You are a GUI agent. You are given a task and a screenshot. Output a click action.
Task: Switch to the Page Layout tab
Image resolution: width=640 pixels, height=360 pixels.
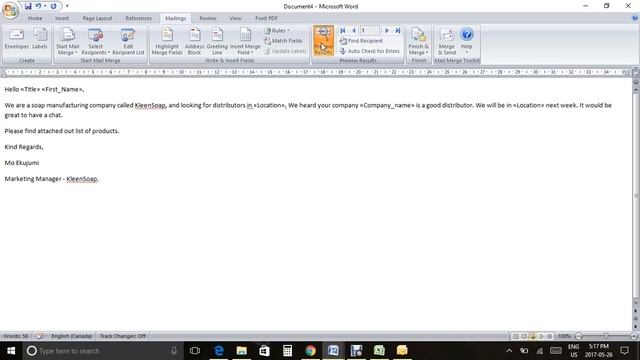coord(97,18)
